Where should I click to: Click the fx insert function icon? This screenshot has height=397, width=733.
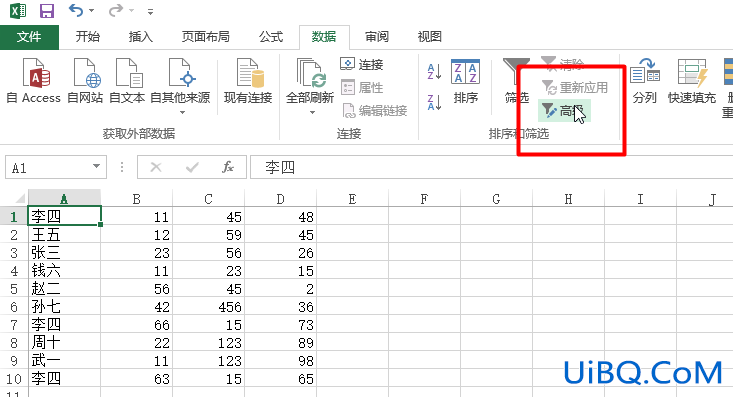[228, 167]
